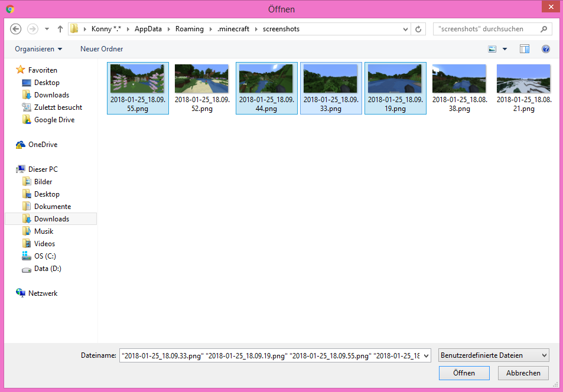
Task: Click Konny *.* in the address path
Action: tap(106, 29)
